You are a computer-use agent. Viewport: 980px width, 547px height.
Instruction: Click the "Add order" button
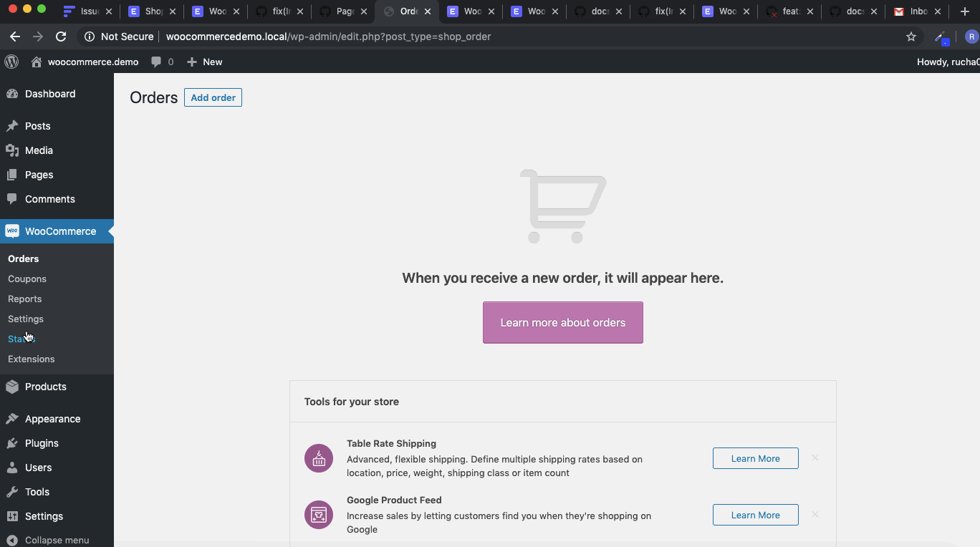(213, 97)
